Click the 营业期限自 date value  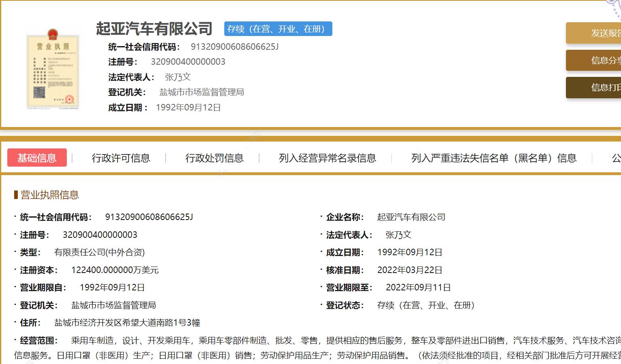click(x=112, y=288)
